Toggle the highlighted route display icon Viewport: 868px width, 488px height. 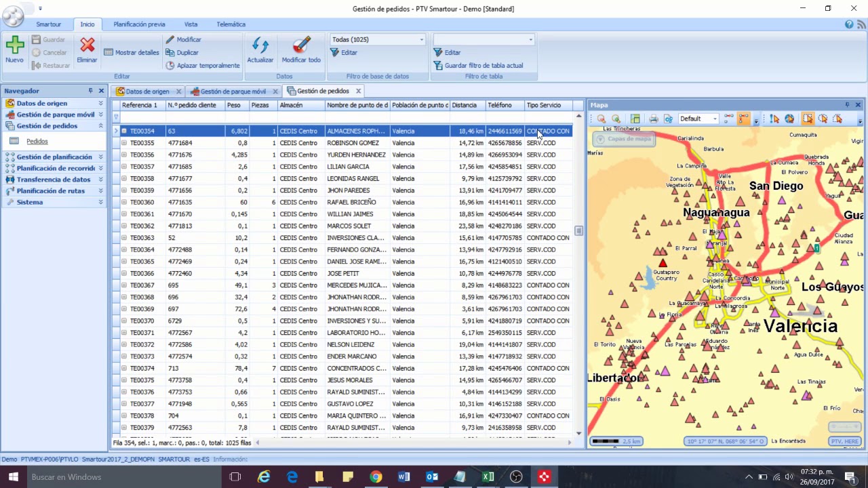point(745,119)
